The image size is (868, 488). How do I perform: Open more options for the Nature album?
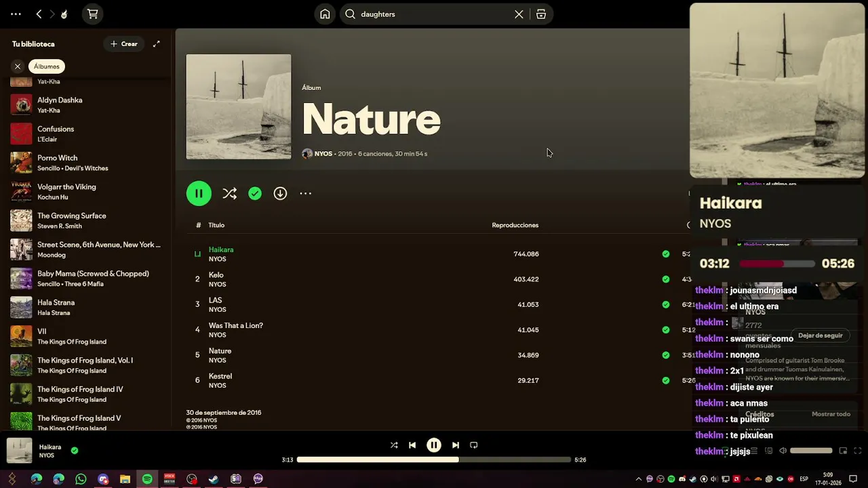pos(306,194)
